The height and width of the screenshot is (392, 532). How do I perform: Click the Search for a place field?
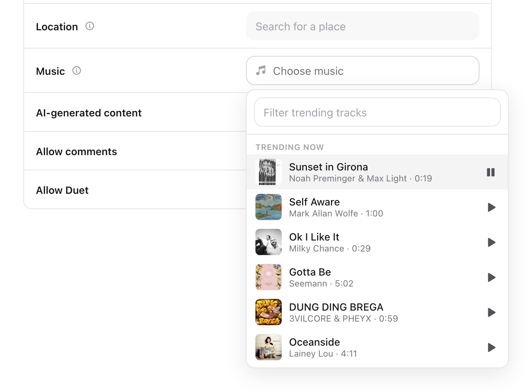point(363,26)
